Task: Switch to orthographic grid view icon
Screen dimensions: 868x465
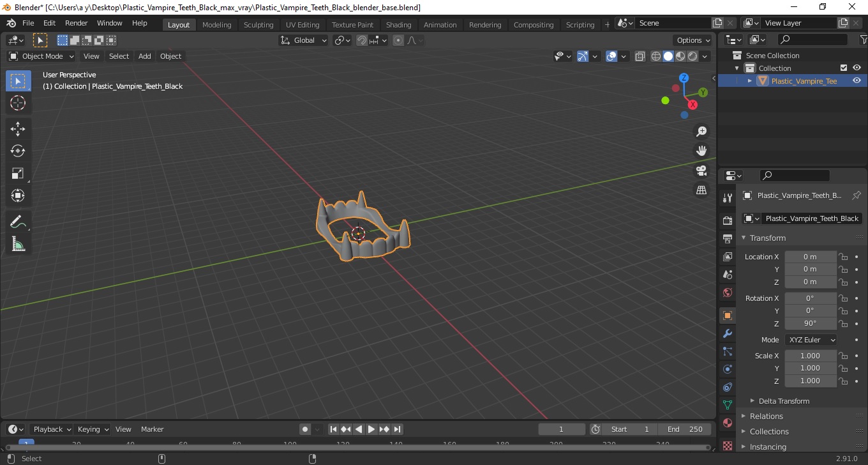Action: (701, 190)
